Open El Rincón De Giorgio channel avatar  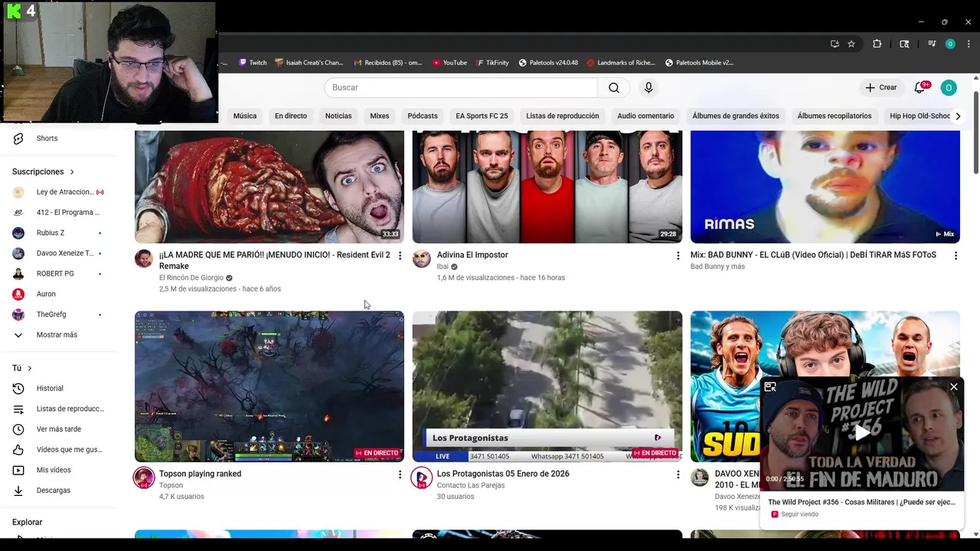pyautogui.click(x=144, y=259)
